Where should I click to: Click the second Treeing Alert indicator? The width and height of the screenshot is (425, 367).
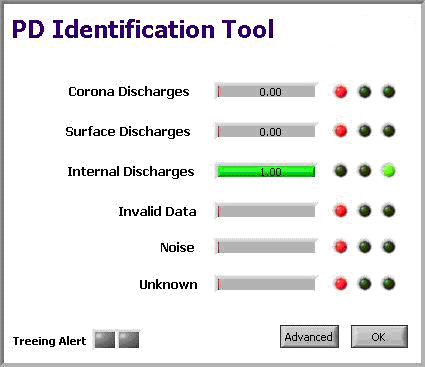point(129,340)
